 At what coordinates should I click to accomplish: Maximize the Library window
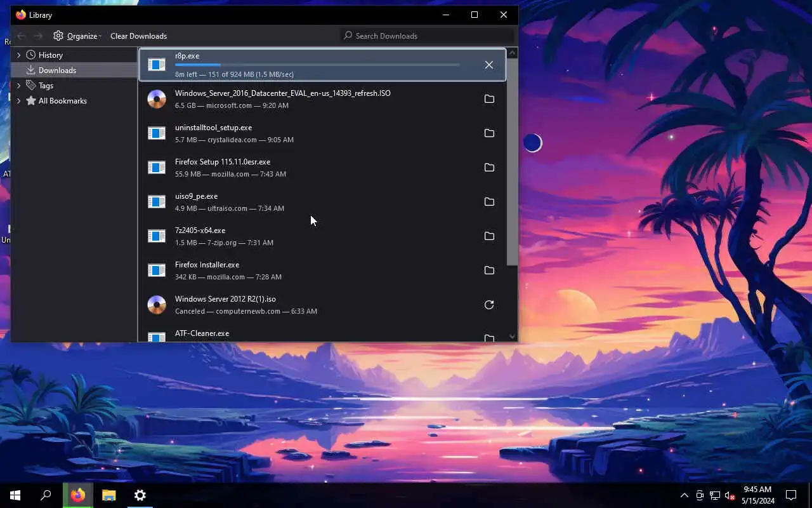point(475,15)
